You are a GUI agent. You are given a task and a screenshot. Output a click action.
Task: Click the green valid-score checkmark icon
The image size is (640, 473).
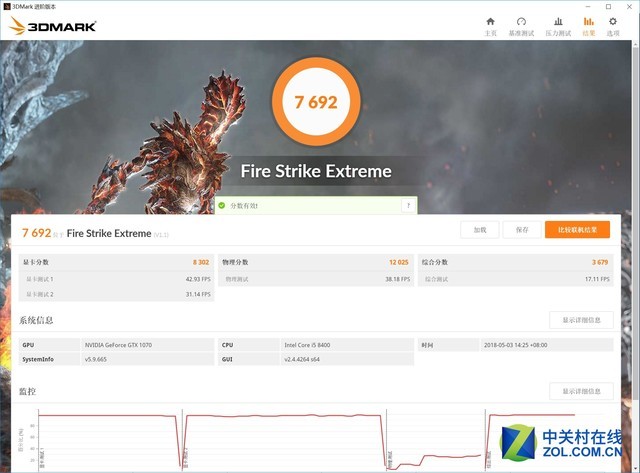click(222, 205)
